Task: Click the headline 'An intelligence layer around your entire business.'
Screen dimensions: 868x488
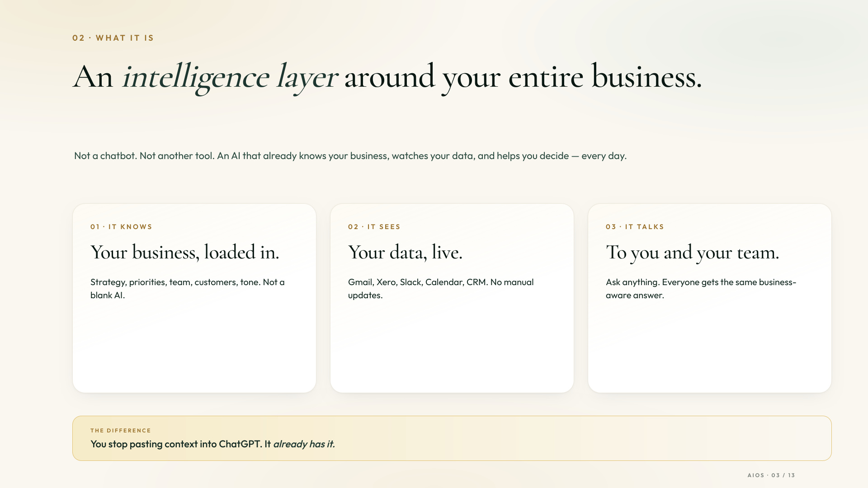Action: 387,78
